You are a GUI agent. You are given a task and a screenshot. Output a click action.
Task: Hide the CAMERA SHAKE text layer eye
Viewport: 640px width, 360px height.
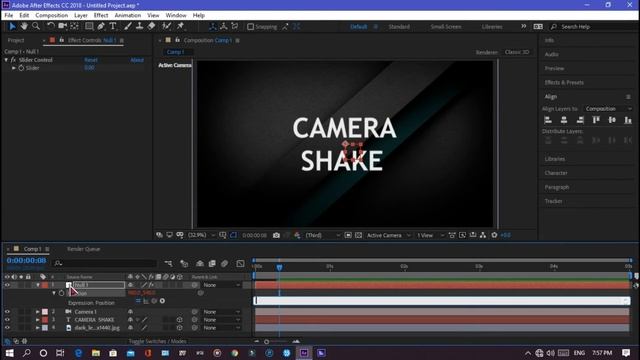point(7,320)
